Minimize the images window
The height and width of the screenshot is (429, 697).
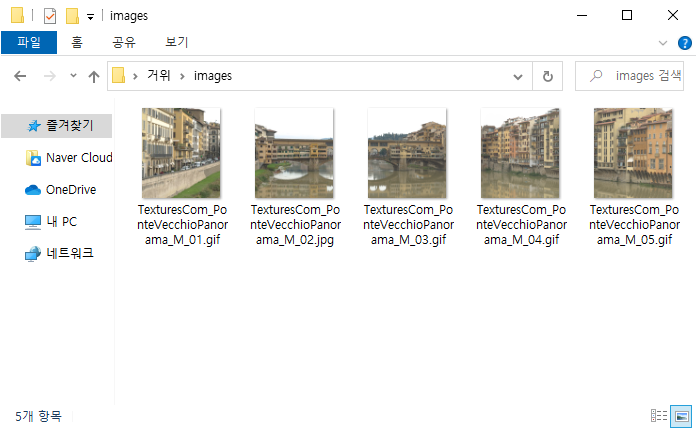coord(582,16)
